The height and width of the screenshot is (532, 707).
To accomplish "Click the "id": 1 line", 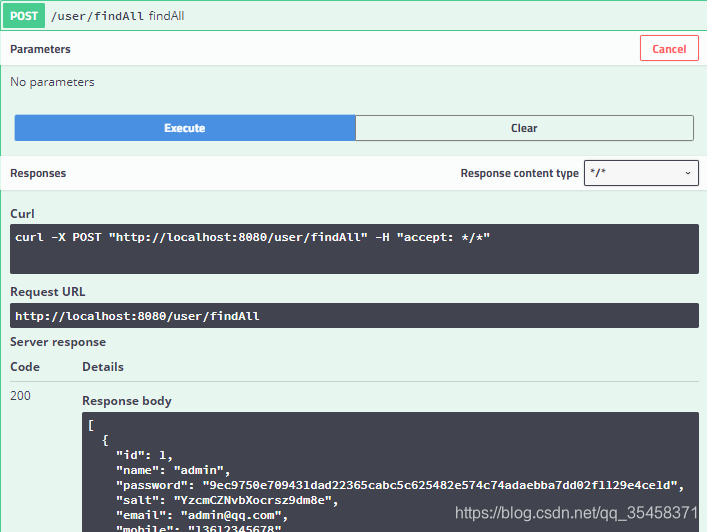I will tap(144, 455).
